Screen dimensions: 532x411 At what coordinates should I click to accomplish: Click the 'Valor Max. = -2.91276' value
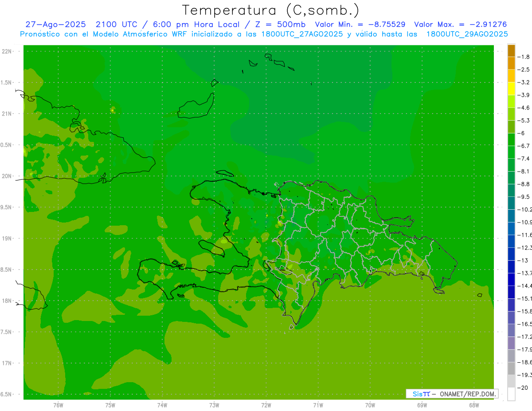coord(460,24)
